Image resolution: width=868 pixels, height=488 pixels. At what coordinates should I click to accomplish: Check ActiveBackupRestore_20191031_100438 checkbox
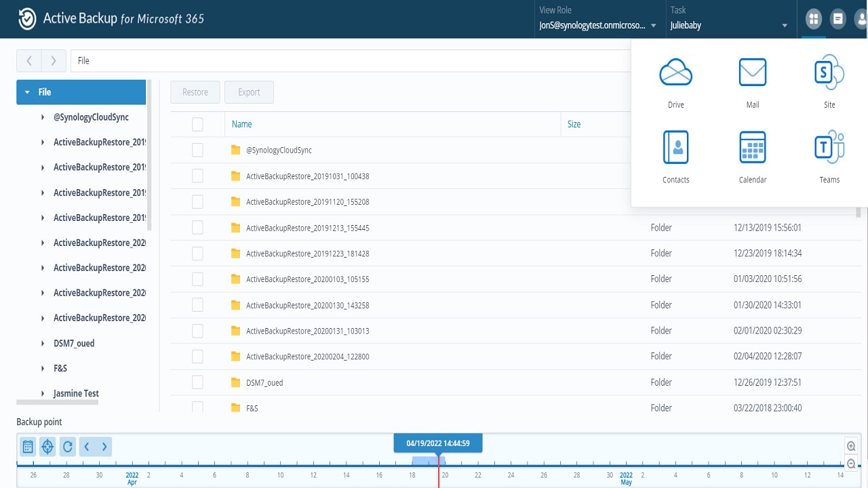pyautogui.click(x=197, y=176)
